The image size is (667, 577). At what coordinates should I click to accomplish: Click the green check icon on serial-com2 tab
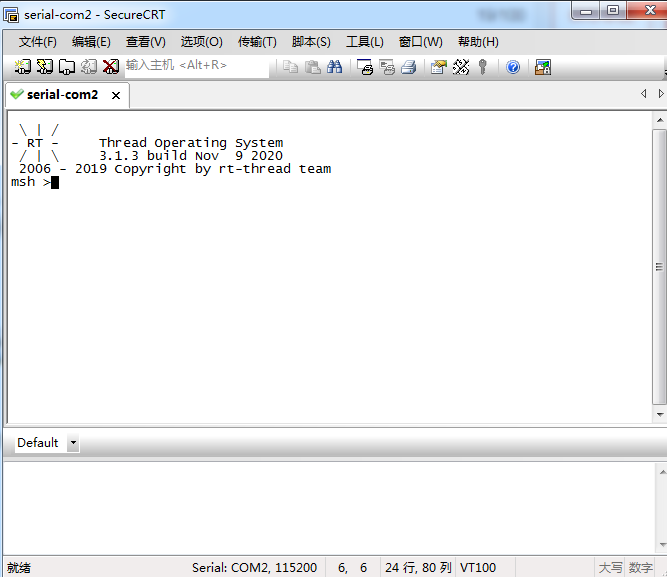tap(17, 94)
